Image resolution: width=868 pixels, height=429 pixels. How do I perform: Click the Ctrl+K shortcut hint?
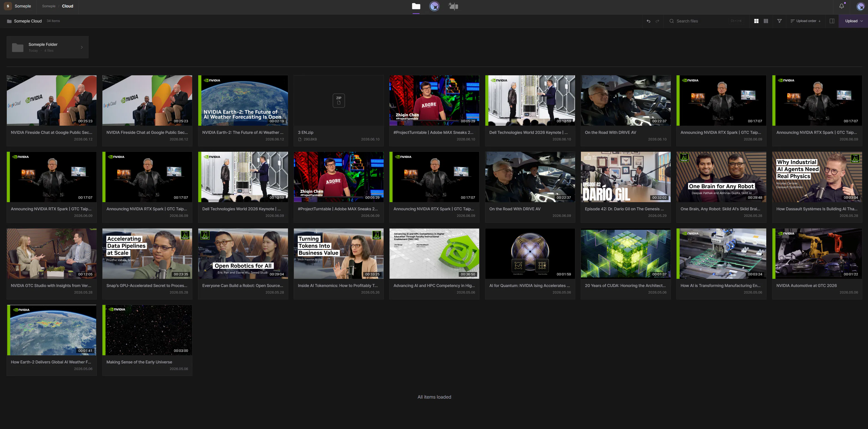point(736,21)
